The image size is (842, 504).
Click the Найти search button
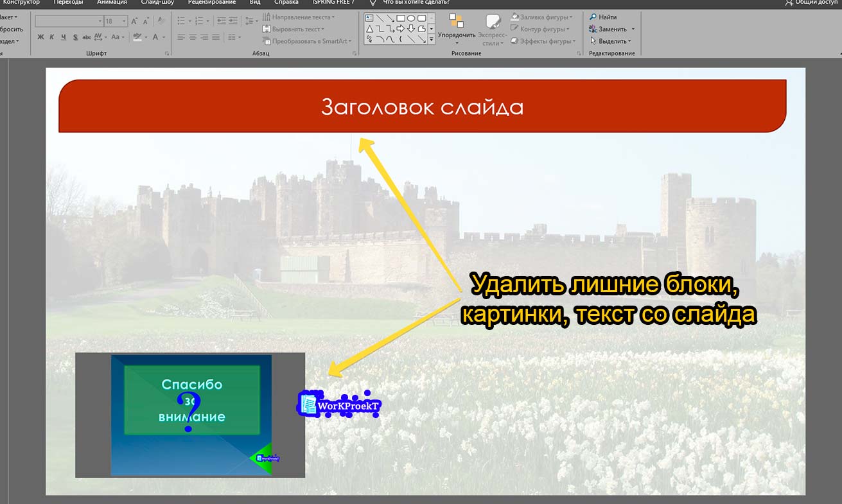[x=603, y=17]
